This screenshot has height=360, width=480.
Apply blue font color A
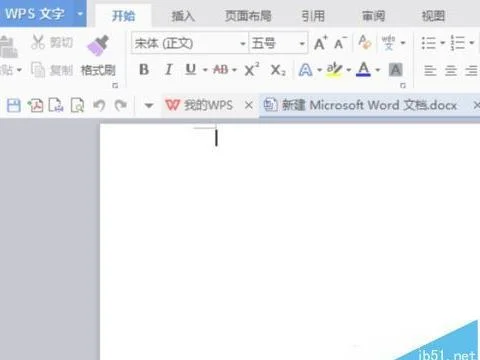[x=363, y=70]
